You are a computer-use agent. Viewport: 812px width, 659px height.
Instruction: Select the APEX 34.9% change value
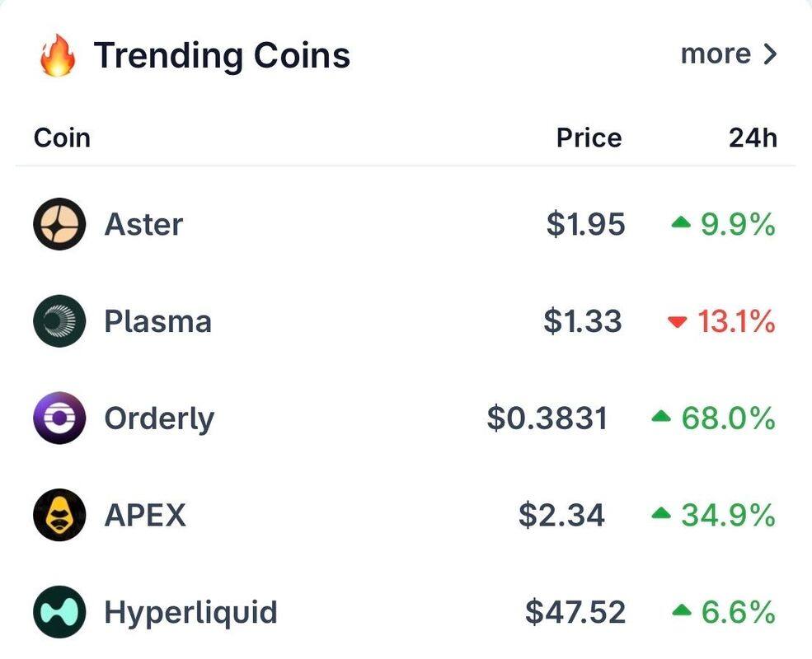pos(728,515)
